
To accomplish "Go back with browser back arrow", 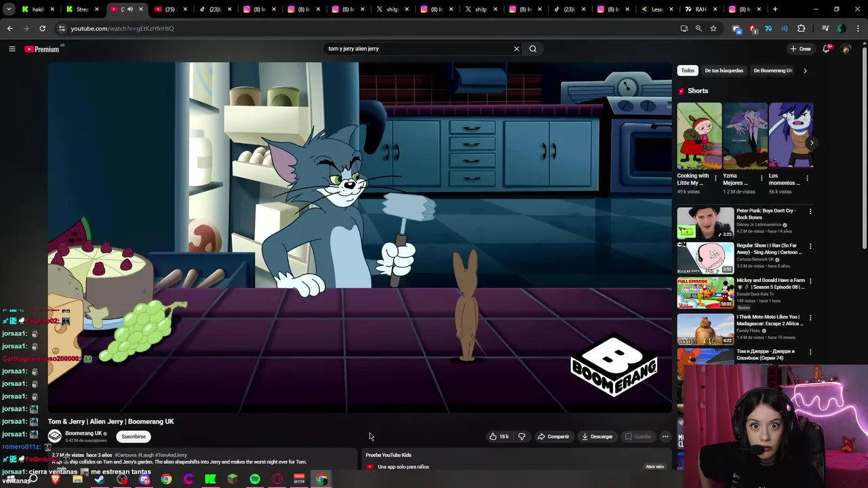I will (x=9, y=28).
